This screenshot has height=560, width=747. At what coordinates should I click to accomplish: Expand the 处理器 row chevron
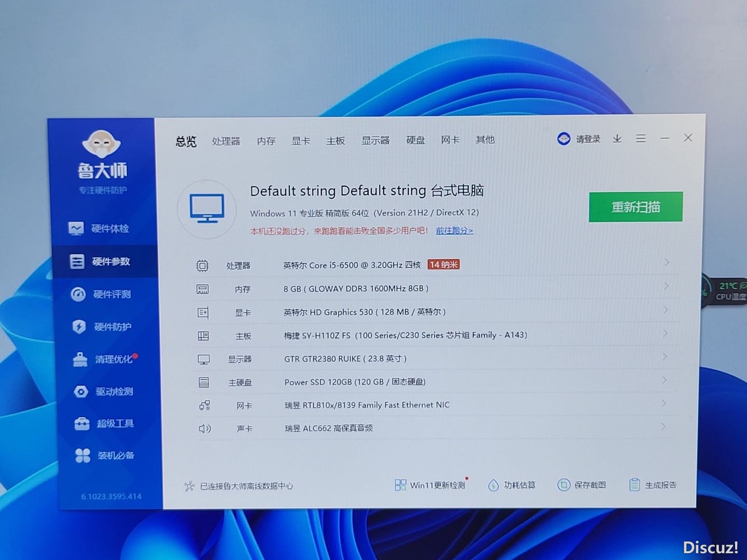(667, 262)
